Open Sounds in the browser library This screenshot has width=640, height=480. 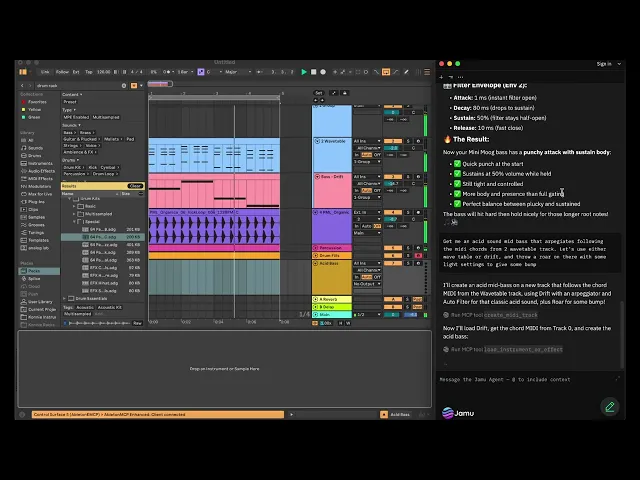pos(35,148)
